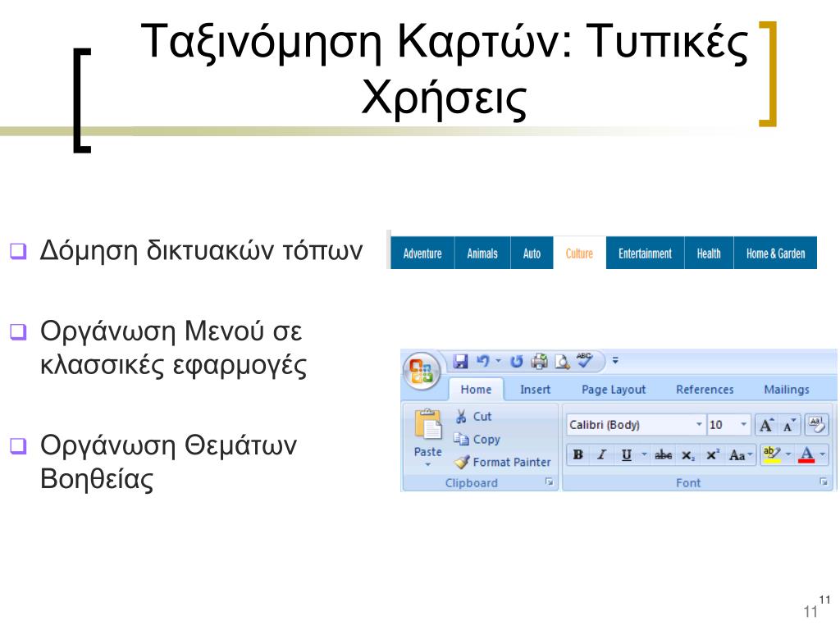The image size is (840, 630).
Task: Open the underline style dropdown arrow
Action: (644, 454)
